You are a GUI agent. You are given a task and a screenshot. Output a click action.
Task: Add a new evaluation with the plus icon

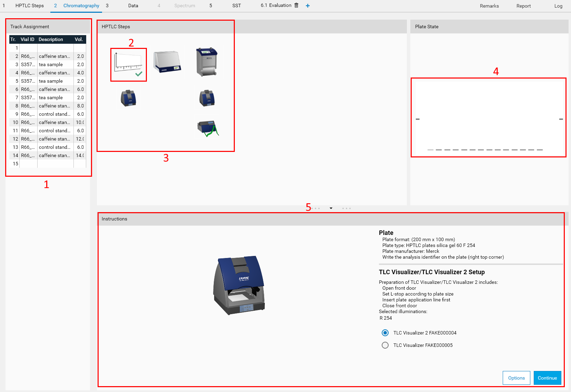click(x=308, y=6)
